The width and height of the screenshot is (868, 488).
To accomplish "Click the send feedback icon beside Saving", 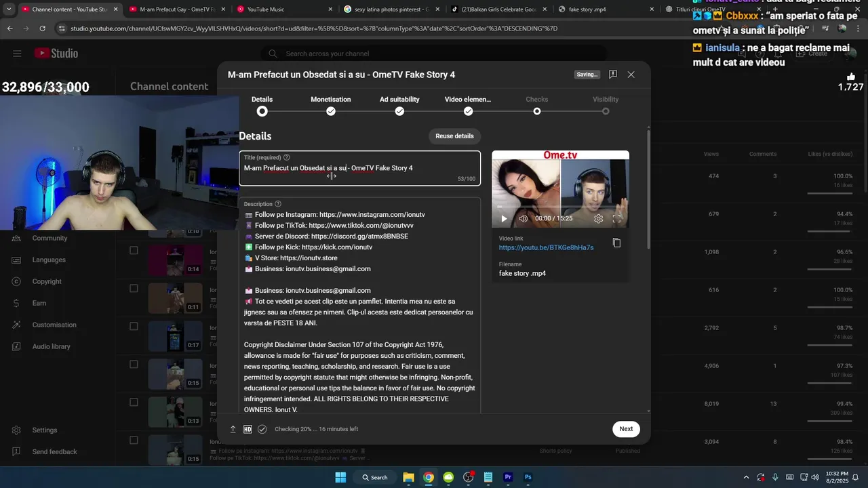I will (612, 75).
